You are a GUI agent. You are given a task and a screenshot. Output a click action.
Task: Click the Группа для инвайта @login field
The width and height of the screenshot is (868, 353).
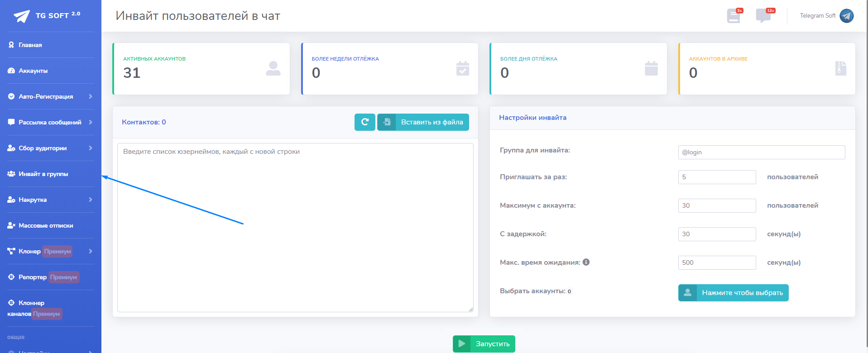pyautogui.click(x=762, y=152)
